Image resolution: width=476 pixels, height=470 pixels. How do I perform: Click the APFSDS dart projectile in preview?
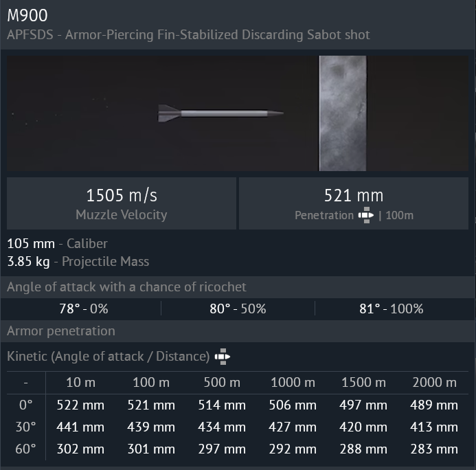(220, 113)
